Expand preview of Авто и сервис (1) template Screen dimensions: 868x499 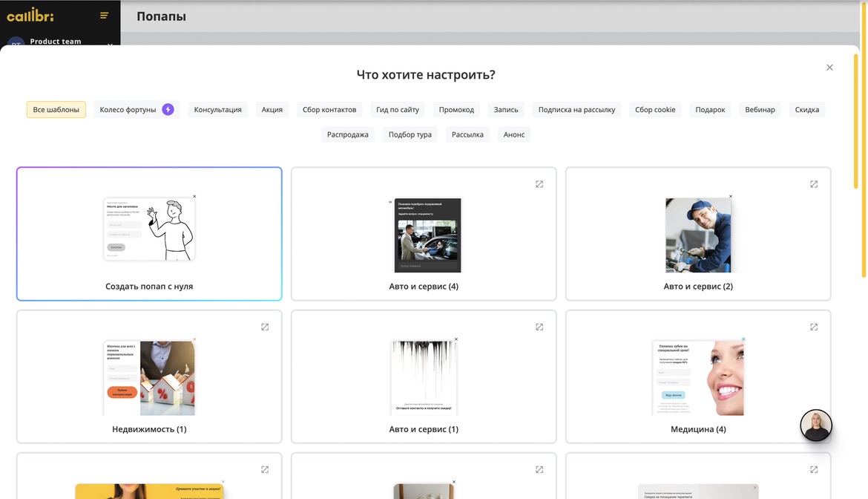pos(539,327)
